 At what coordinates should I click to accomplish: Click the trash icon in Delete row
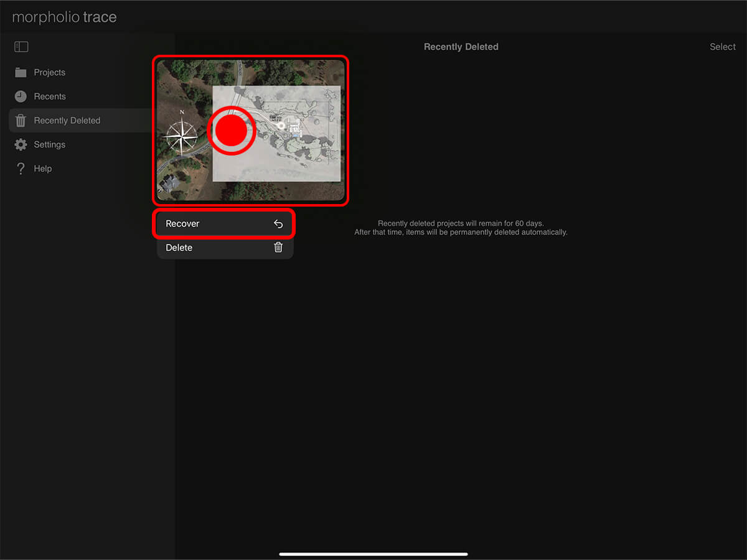point(278,248)
